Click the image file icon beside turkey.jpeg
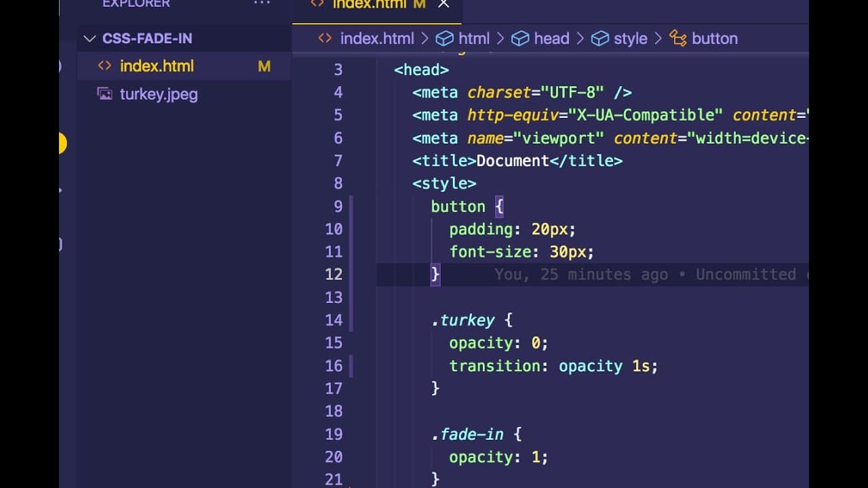868x488 pixels. coord(104,94)
